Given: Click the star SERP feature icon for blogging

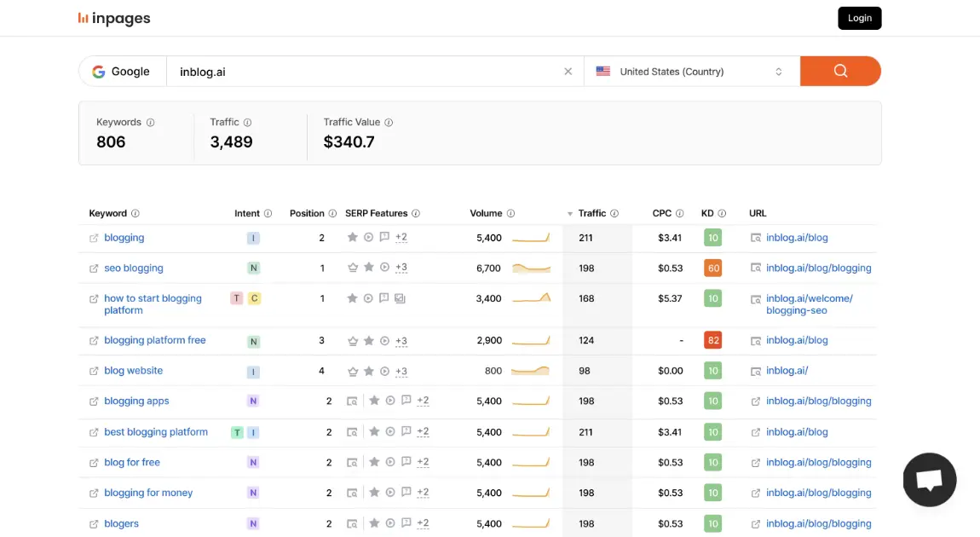Looking at the screenshot, I should (x=352, y=237).
